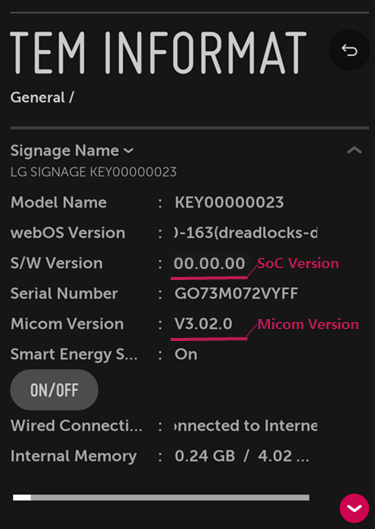Screen dimensions: 375x529
Task: Collapse the Signage Name section
Action: [x=354, y=150]
